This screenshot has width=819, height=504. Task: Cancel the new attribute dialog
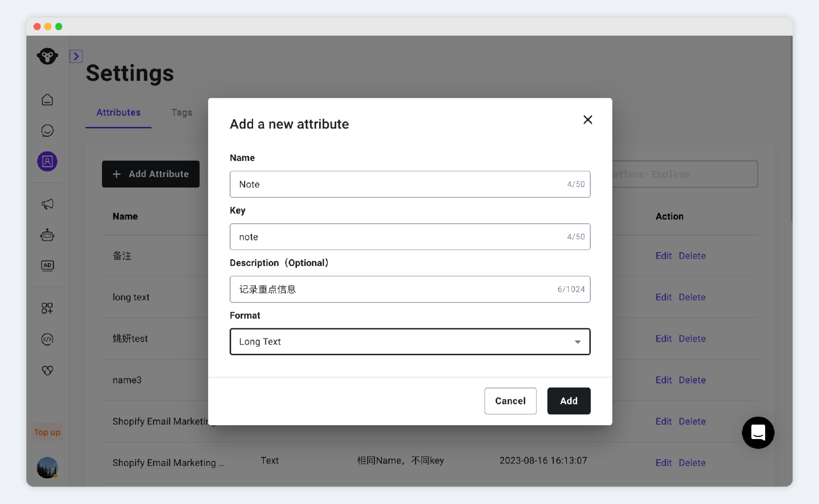pos(510,401)
